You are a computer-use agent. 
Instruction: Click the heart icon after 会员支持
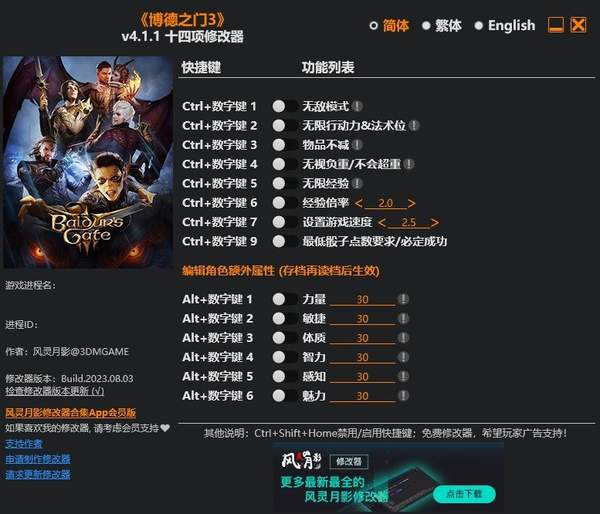[165, 428]
